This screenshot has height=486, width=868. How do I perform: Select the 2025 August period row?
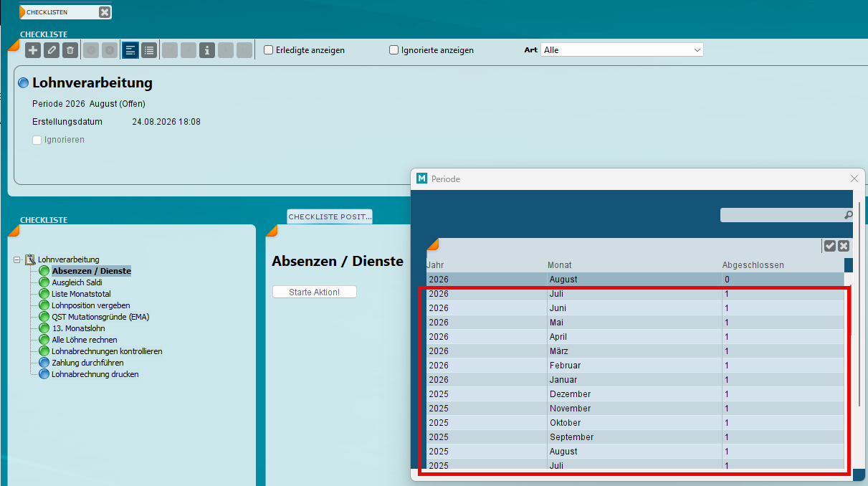(x=635, y=452)
